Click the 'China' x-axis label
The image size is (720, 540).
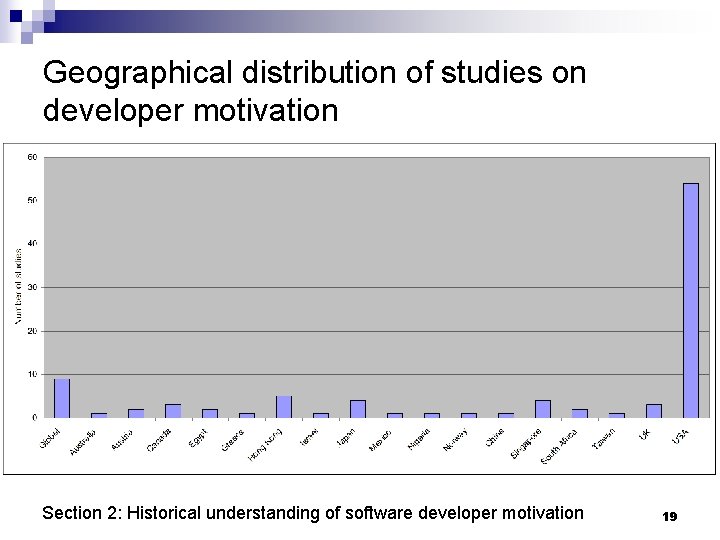click(495, 437)
